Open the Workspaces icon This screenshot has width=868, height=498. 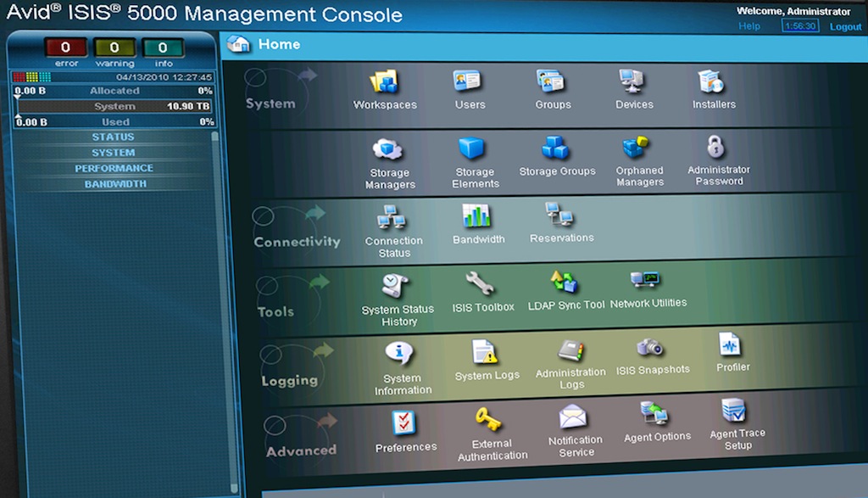click(x=384, y=82)
